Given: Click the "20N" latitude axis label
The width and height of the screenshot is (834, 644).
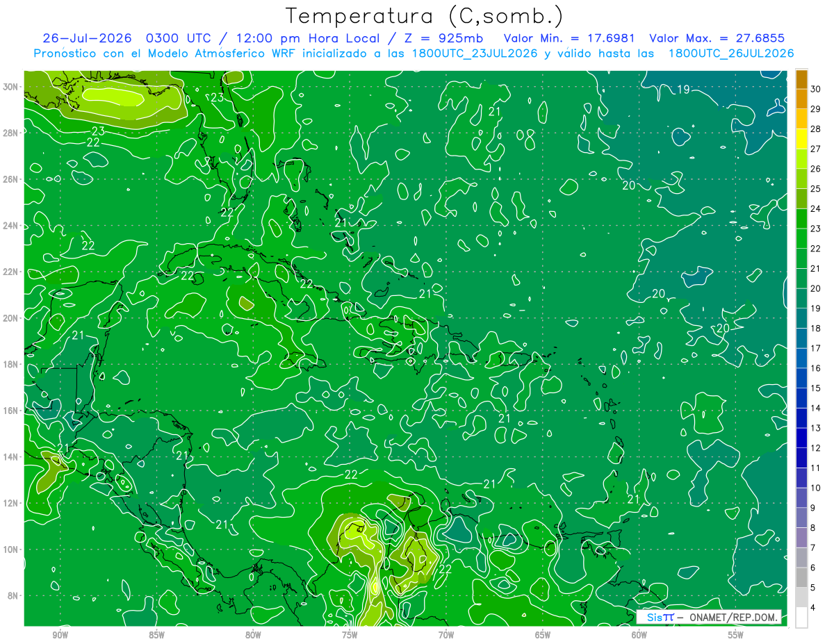Looking at the screenshot, I should (x=12, y=318).
